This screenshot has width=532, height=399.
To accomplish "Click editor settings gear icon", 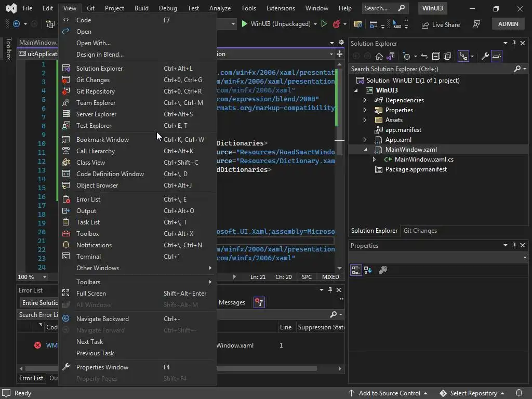I will [341, 43].
